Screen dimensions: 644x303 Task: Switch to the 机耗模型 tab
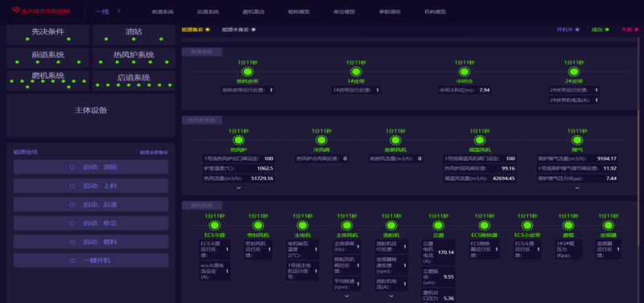(435, 12)
